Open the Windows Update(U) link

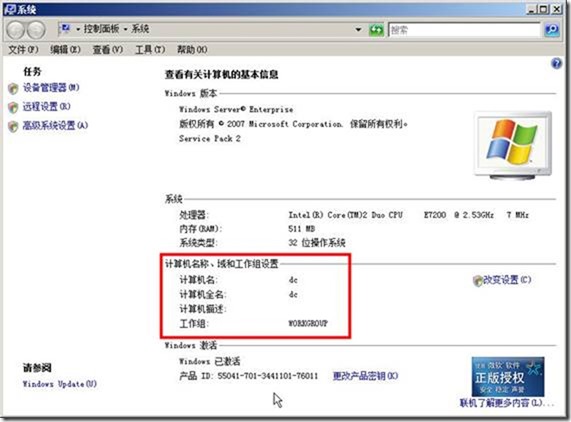(x=60, y=384)
